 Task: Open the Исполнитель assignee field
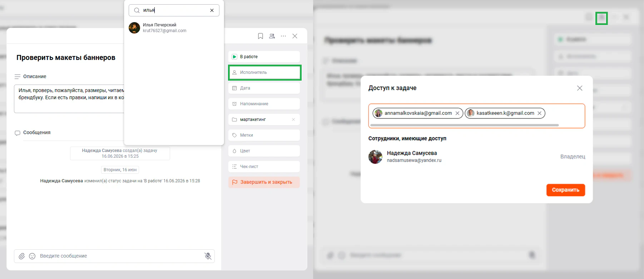264,72
